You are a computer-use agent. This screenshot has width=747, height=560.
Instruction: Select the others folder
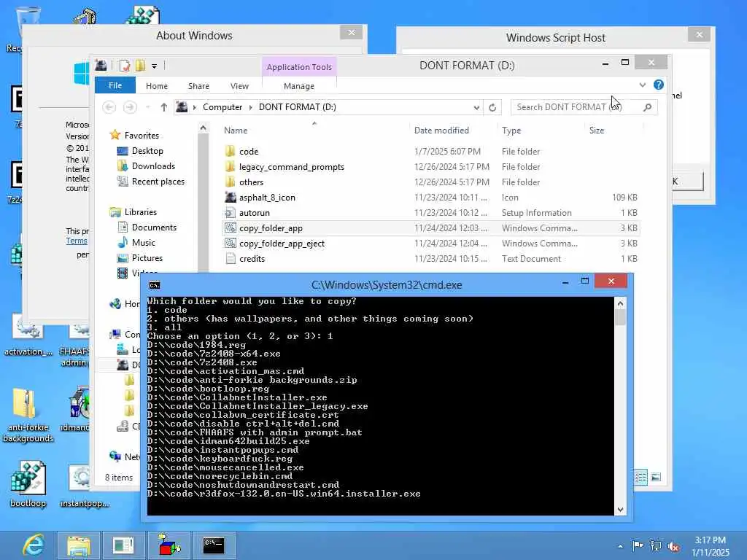[x=431, y=182]
